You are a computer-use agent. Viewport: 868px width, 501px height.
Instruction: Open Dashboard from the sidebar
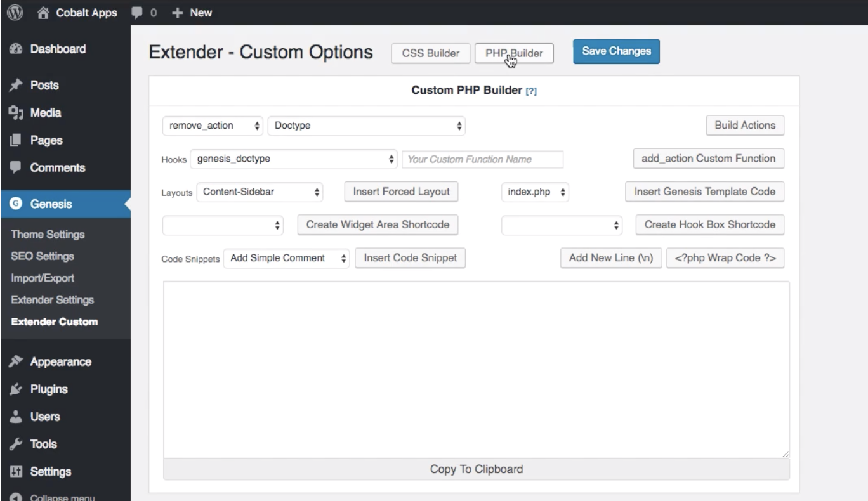tap(57, 49)
